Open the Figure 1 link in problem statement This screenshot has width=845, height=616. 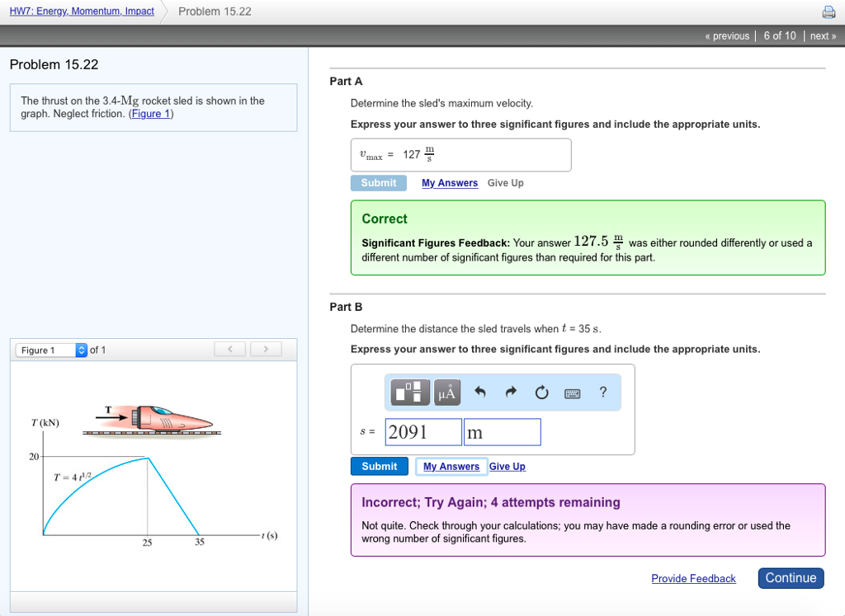(x=150, y=113)
